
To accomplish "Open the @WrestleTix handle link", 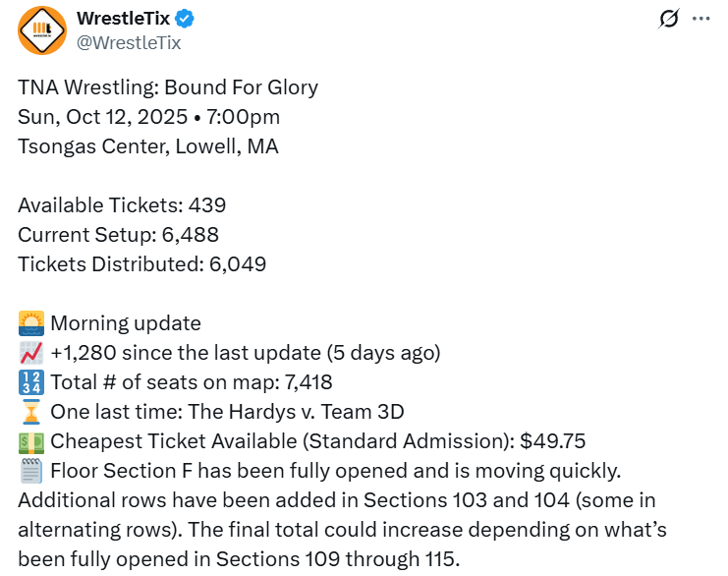I will pos(128,42).
